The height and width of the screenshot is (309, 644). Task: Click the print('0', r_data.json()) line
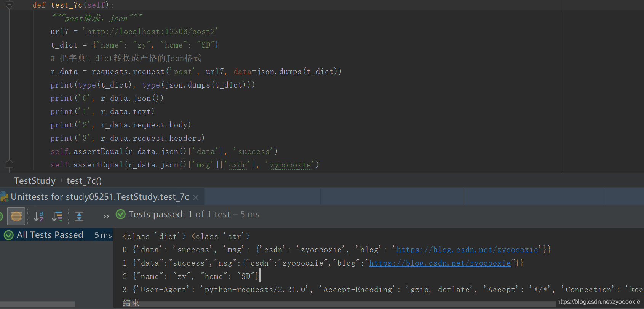107,98
